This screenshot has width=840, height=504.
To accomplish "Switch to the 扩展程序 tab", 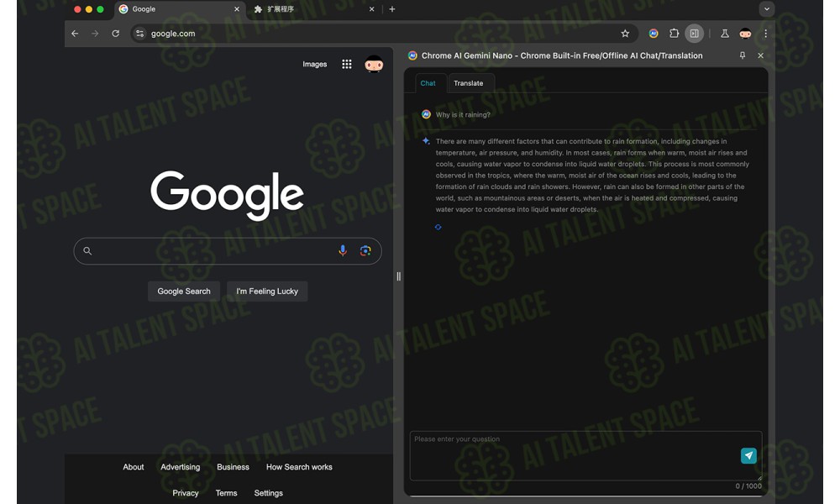I will tap(313, 9).
